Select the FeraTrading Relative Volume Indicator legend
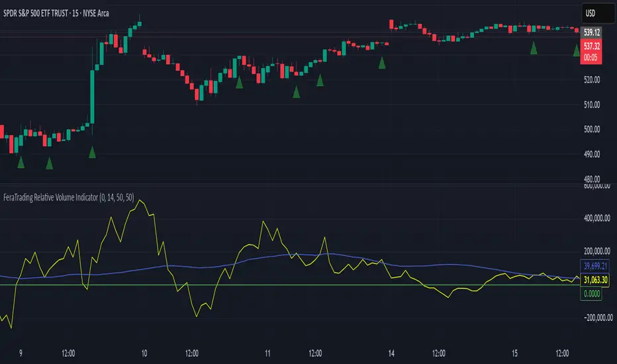This screenshot has width=617, height=364. click(x=68, y=197)
